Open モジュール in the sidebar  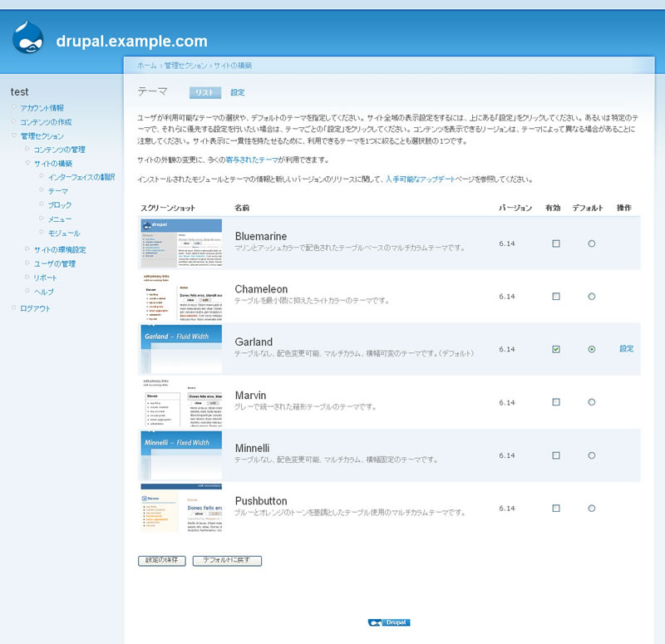click(64, 234)
